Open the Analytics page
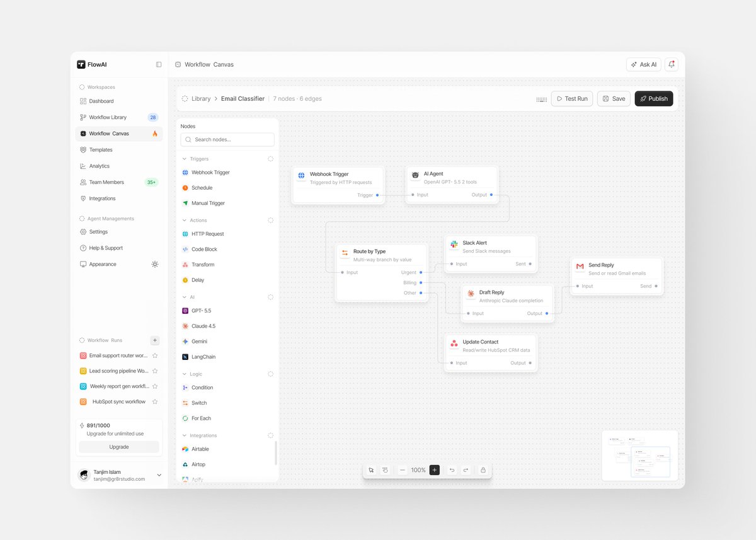 point(119,166)
